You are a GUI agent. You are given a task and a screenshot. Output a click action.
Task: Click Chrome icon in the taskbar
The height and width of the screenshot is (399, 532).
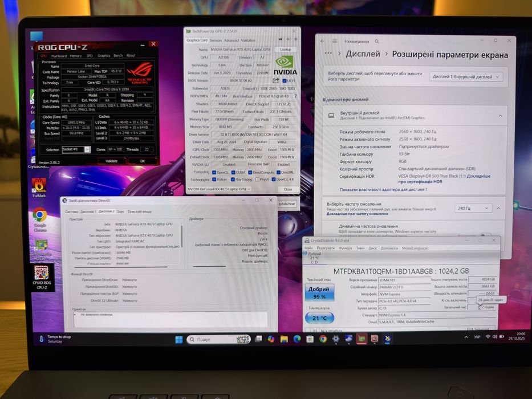[x=323, y=339]
